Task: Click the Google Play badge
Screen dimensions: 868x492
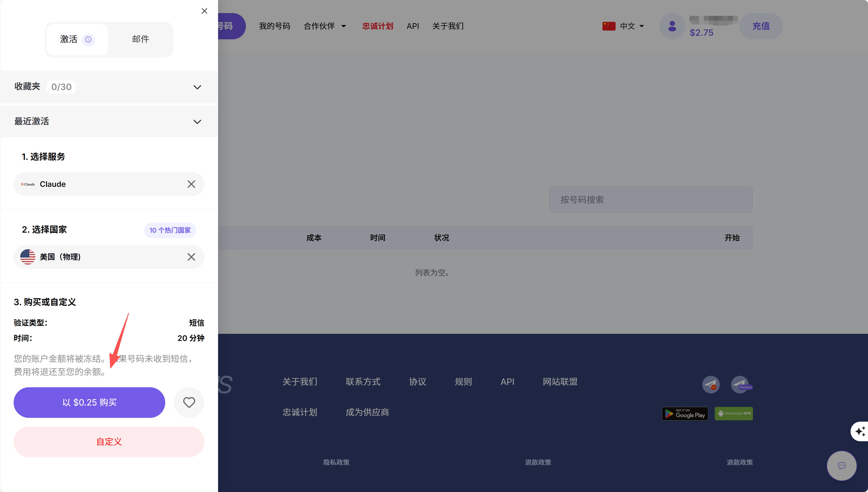Action: pyautogui.click(x=685, y=414)
